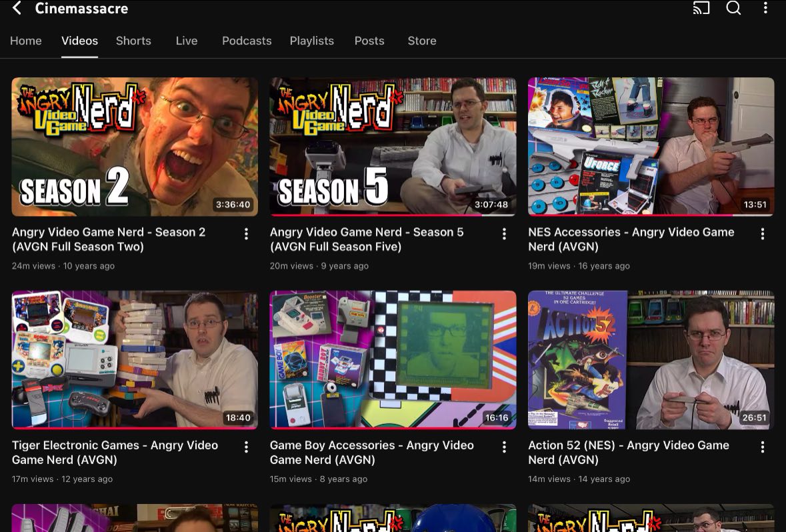Open title 'NES Accessories - Angry Video Game Nerd'
The width and height of the screenshot is (786, 532).
pyautogui.click(x=631, y=239)
